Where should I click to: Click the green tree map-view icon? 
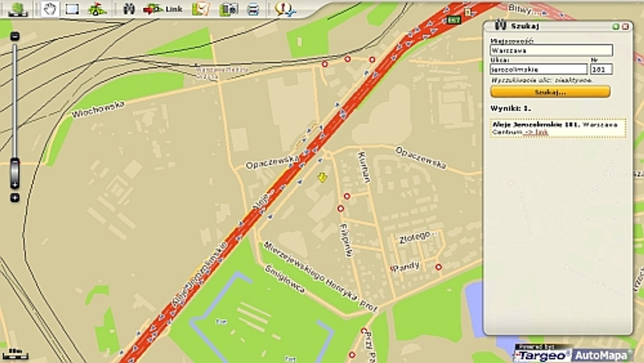pyautogui.click(x=18, y=9)
